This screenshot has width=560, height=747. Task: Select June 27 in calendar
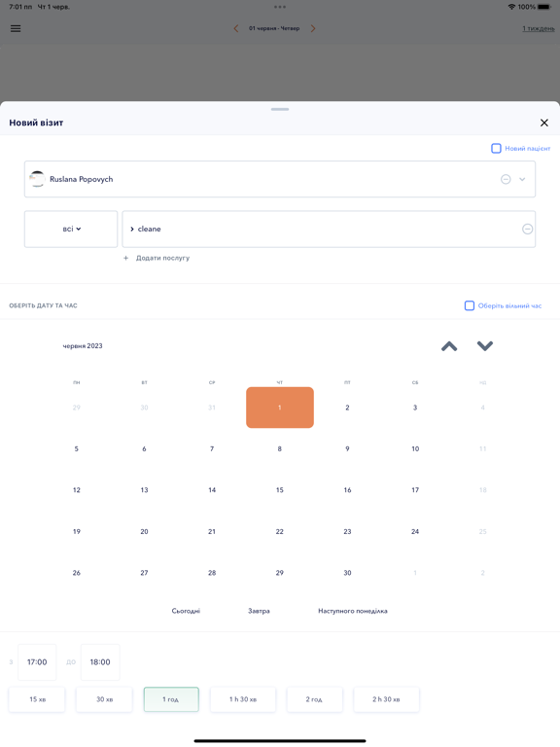click(144, 573)
